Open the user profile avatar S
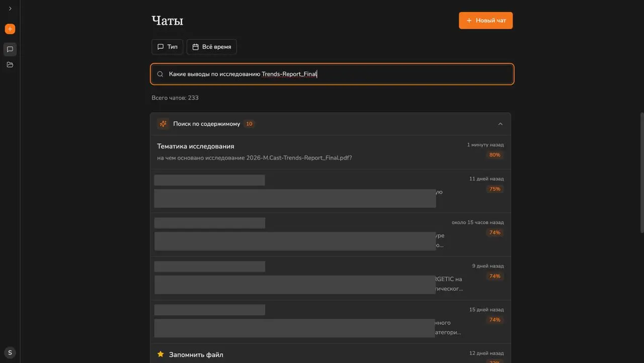The height and width of the screenshot is (363, 644). [x=10, y=352]
